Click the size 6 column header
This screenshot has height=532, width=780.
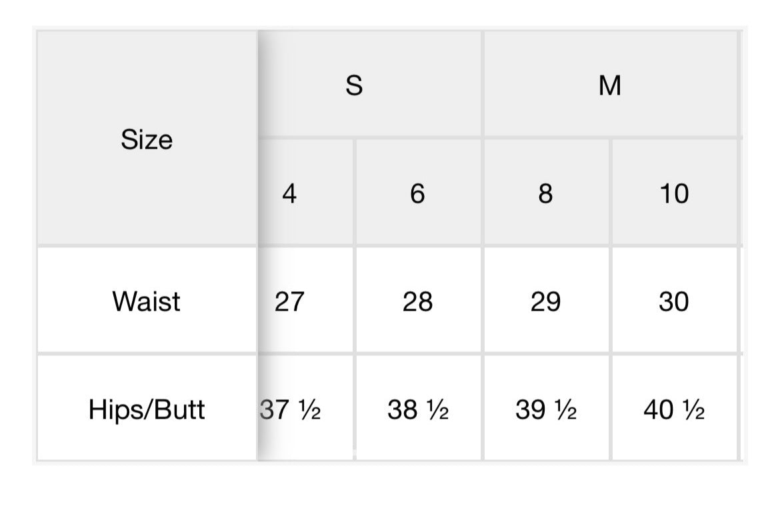click(x=417, y=193)
